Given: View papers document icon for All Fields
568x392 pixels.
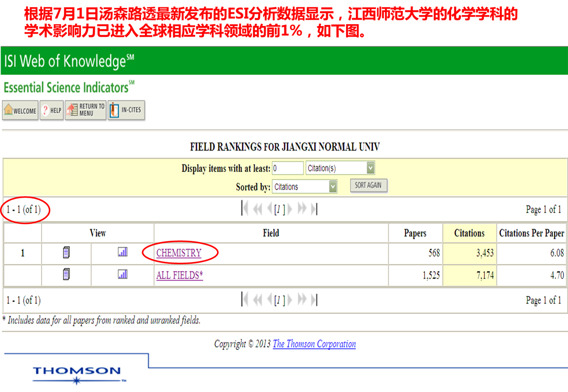Looking at the screenshot, I should (66, 274).
